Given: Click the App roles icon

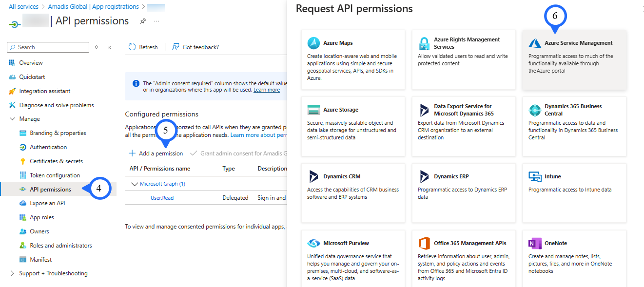Looking at the screenshot, I should coord(22,217).
